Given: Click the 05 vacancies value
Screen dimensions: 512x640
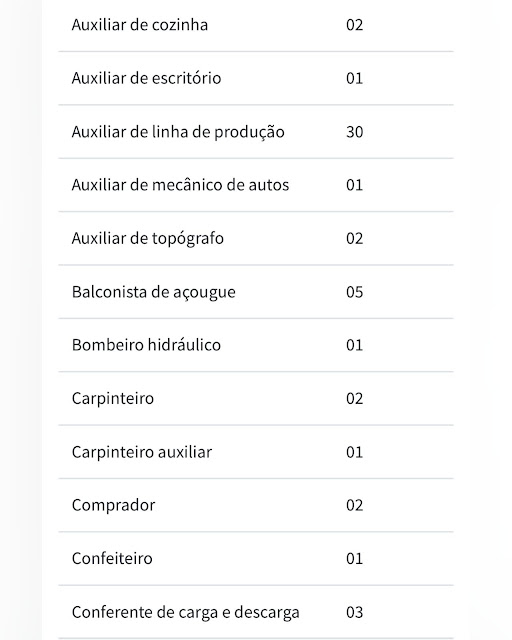Looking at the screenshot, I should 354,292.
